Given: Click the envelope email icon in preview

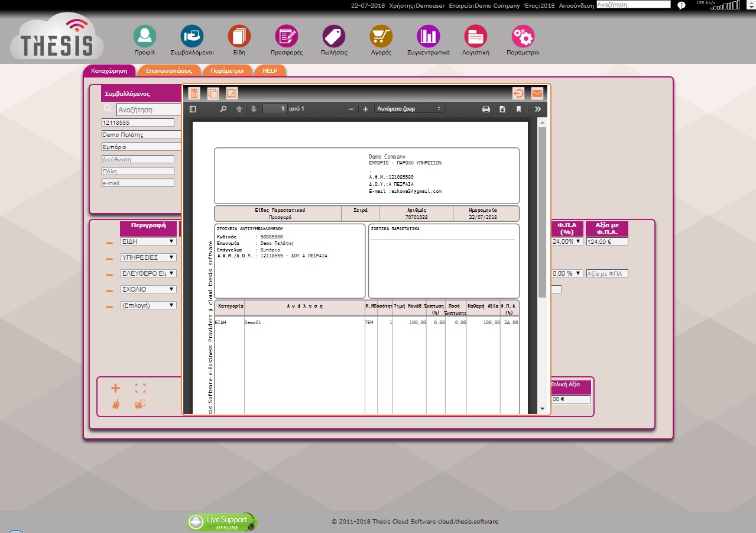Looking at the screenshot, I should tap(537, 93).
